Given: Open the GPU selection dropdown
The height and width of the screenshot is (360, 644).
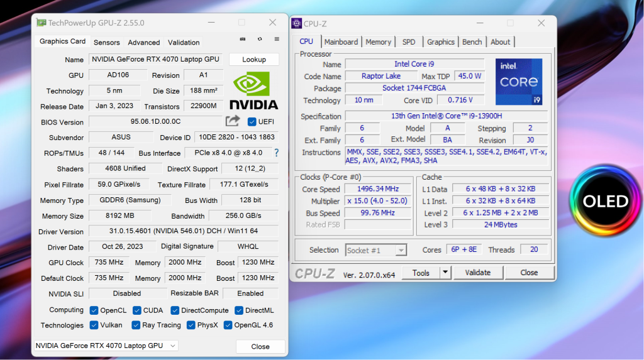Looking at the screenshot, I should (x=106, y=346).
